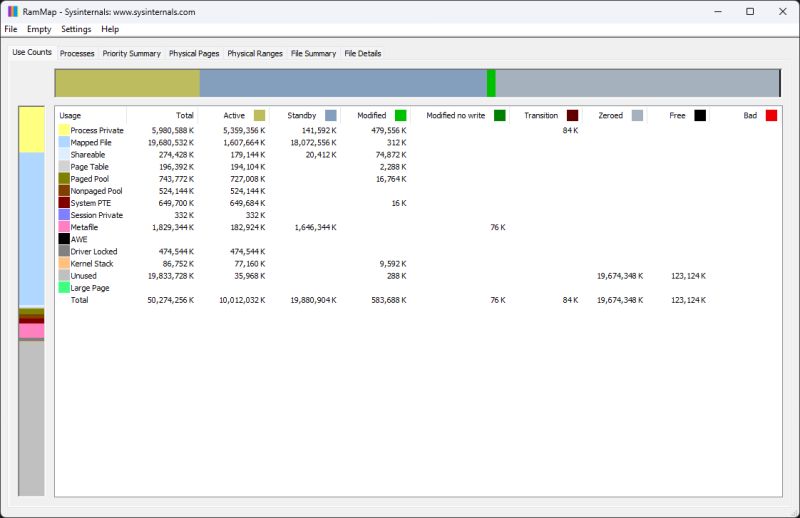Click the gray Unused segment in side bar
Image resolution: width=800 pixels, height=518 pixels.
pos(32,418)
